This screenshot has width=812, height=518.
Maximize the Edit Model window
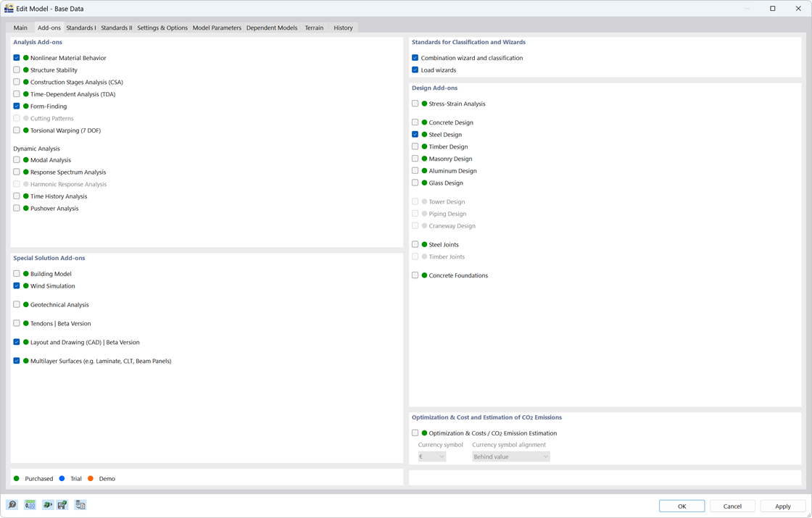click(772, 8)
